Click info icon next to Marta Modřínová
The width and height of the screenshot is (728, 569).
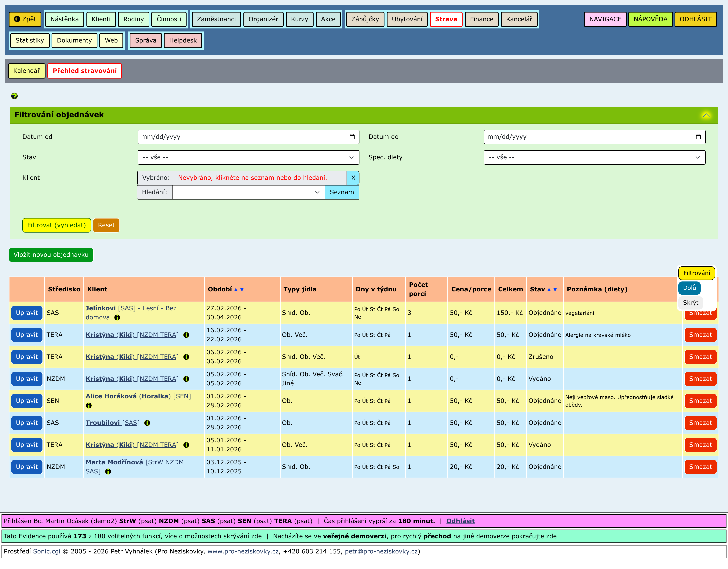(108, 472)
